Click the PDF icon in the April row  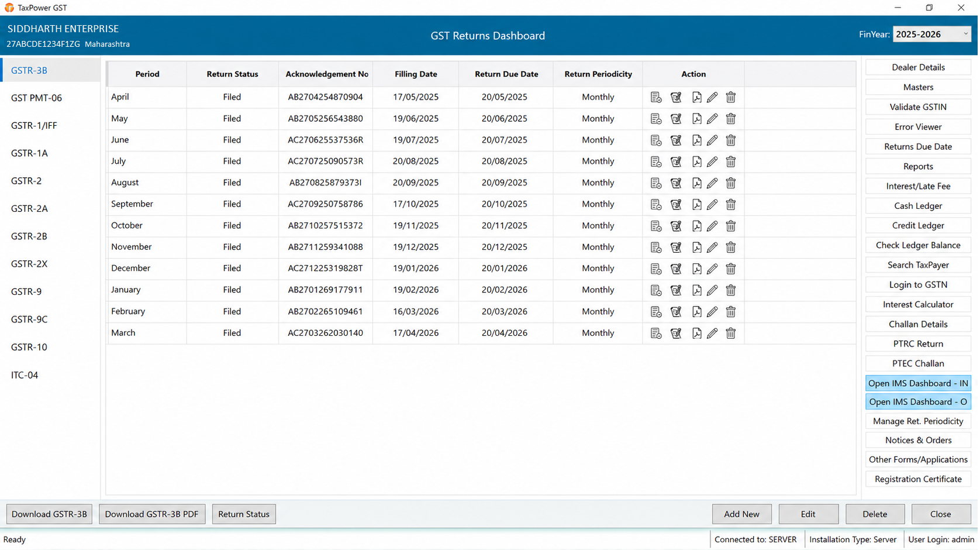click(x=696, y=97)
